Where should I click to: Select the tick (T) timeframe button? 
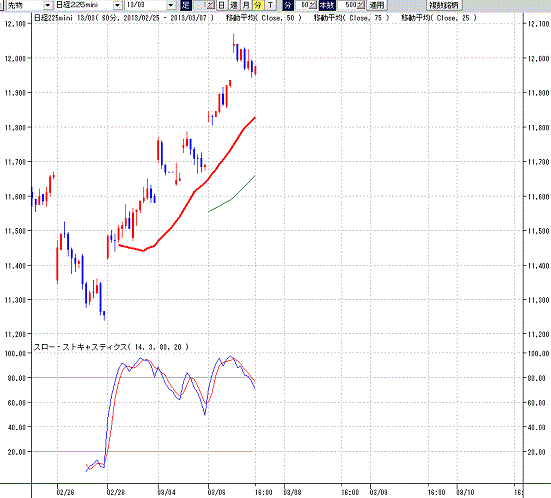coord(270,5)
